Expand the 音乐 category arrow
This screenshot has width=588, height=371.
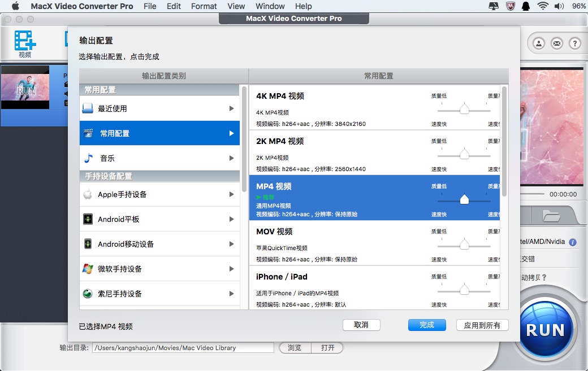pos(231,158)
